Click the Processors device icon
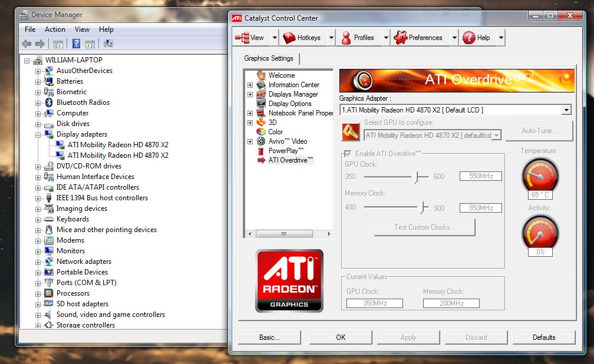The height and width of the screenshot is (364, 594). (x=49, y=293)
